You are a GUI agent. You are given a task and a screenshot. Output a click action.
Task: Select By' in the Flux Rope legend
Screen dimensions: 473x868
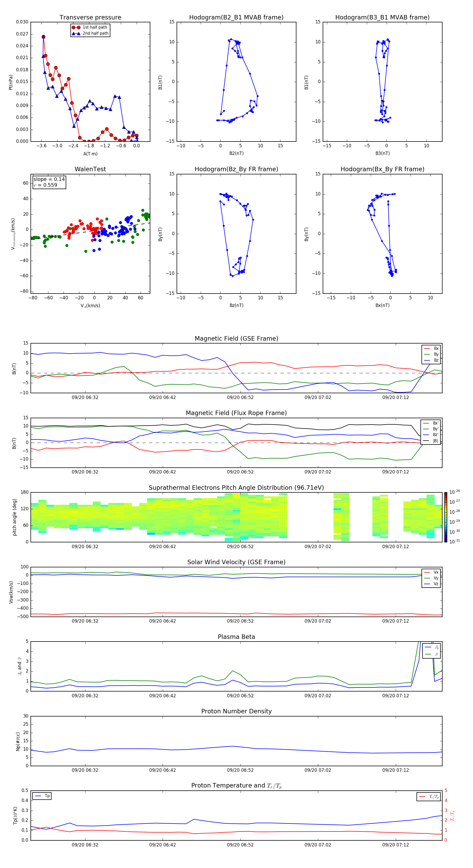click(x=431, y=429)
